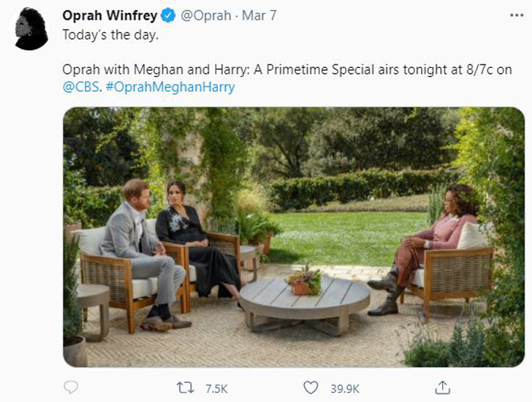Click the Mar 7 timestamp
This screenshot has width=532, height=402.
tap(258, 16)
